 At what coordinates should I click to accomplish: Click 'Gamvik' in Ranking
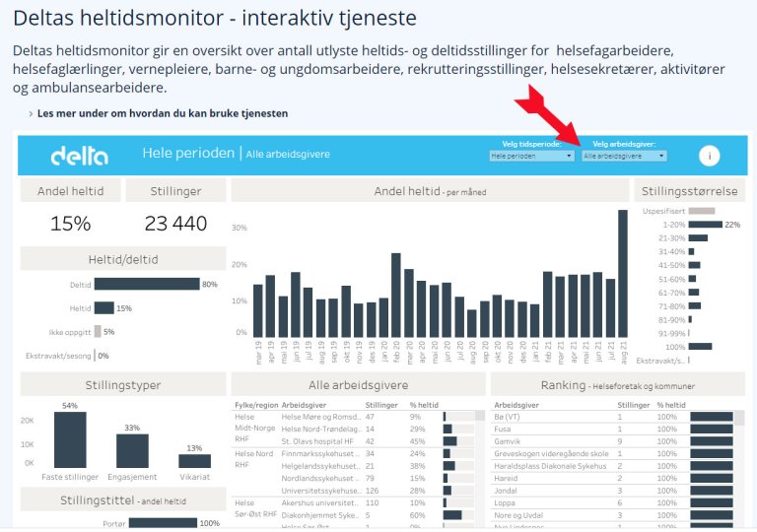[506, 441]
